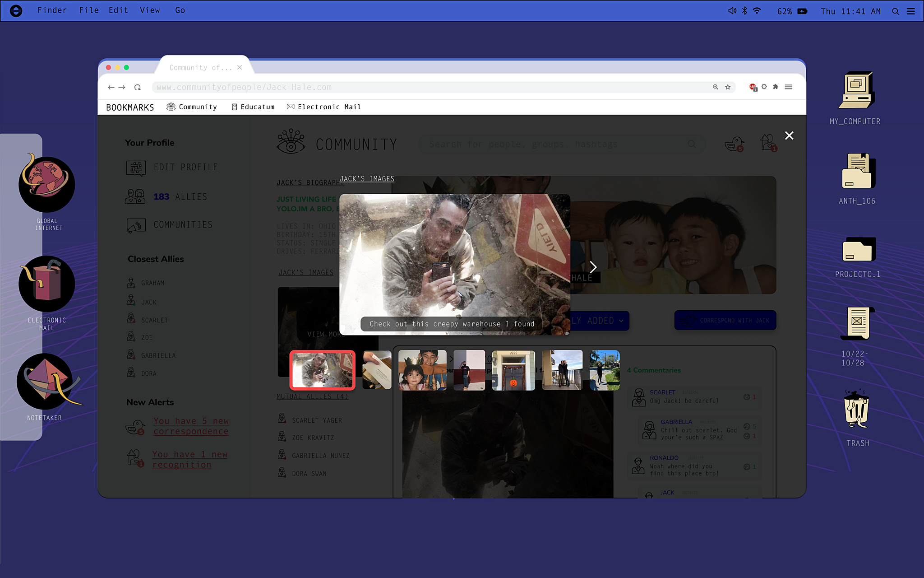This screenshot has height=578, width=924.
Task: Open the Global Internet dock icon
Action: [x=46, y=184]
